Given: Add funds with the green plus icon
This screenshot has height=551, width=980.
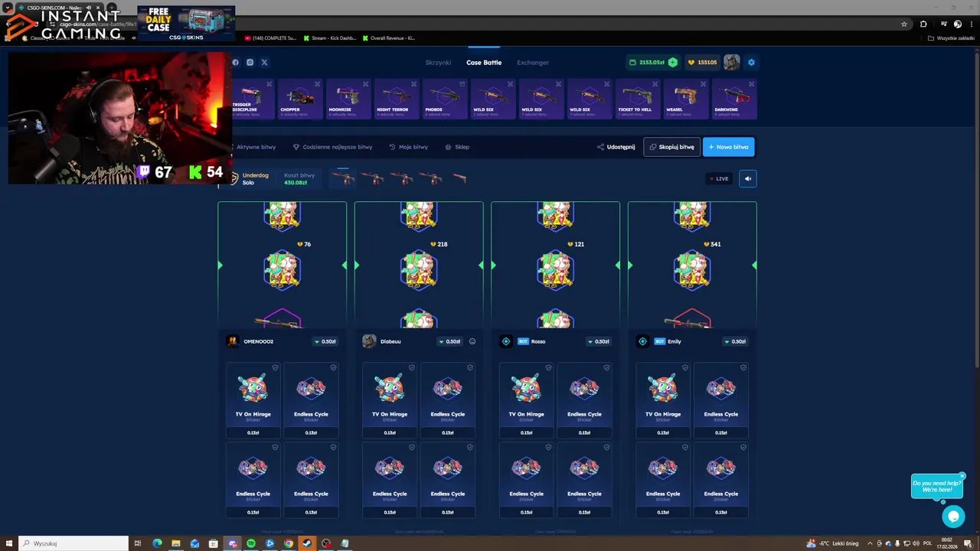Looking at the screenshot, I should [672, 63].
